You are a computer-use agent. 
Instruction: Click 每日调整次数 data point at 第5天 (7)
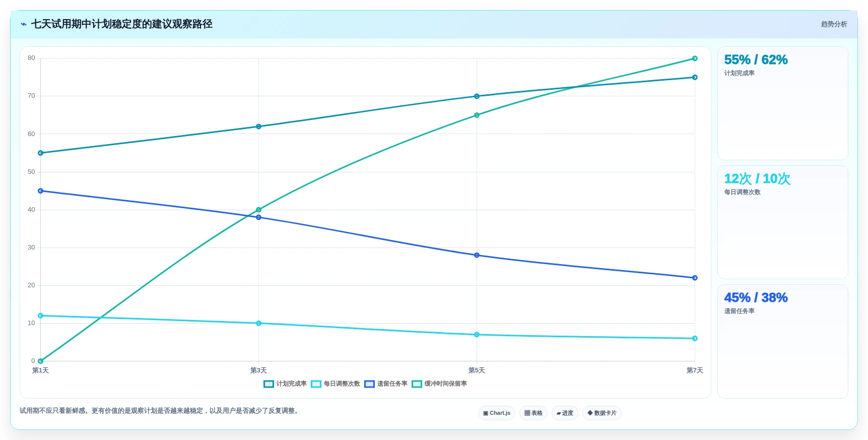coord(477,335)
